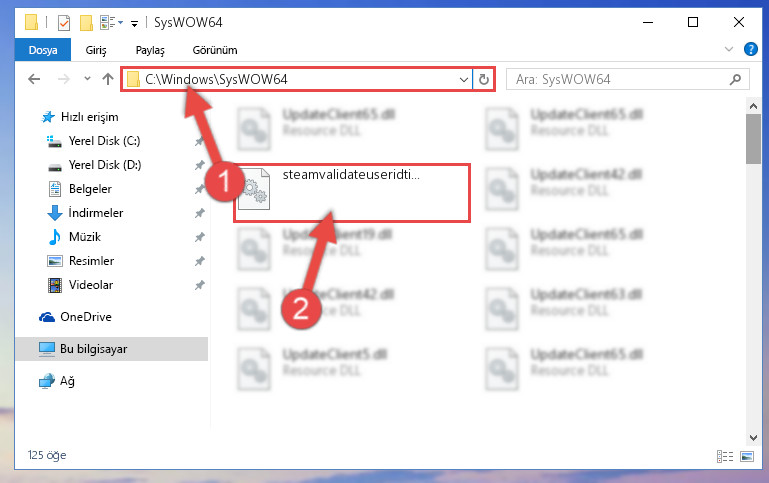Open recent locations dropdown arrow
Viewport: 769px width, 483px height.
(x=87, y=78)
